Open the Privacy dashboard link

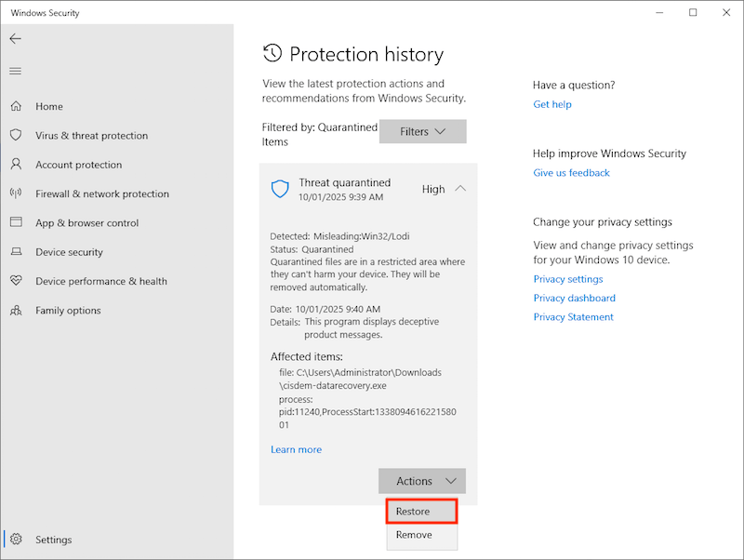(574, 298)
